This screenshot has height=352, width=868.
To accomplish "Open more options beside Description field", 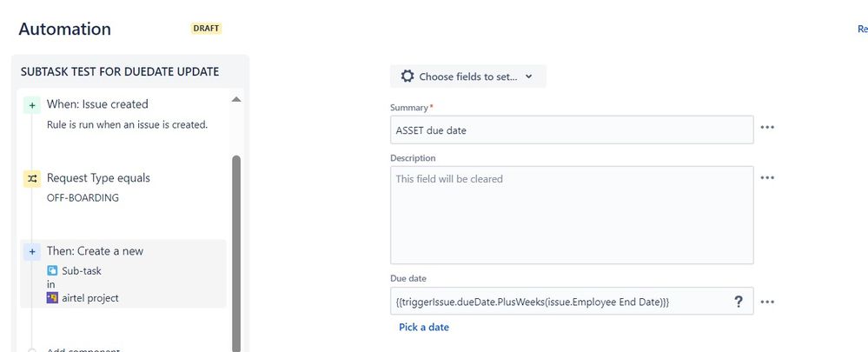I will (x=767, y=177).
